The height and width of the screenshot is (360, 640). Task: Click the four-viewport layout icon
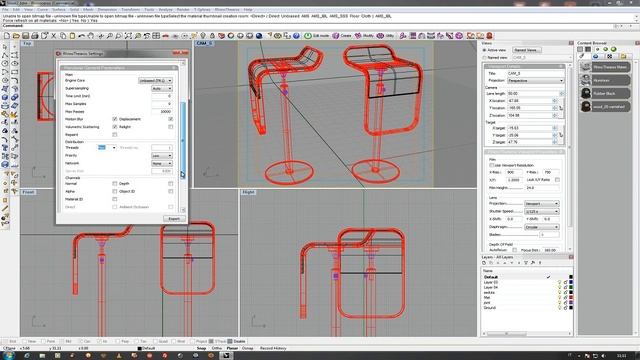coord(156,36)
